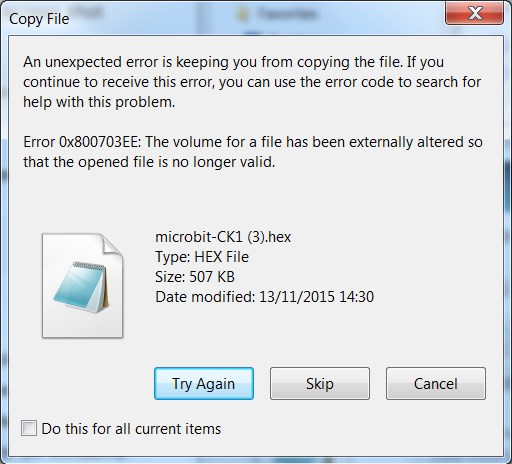
Task: Cancel the file copy operation
Action: click(x=436, y=383)
